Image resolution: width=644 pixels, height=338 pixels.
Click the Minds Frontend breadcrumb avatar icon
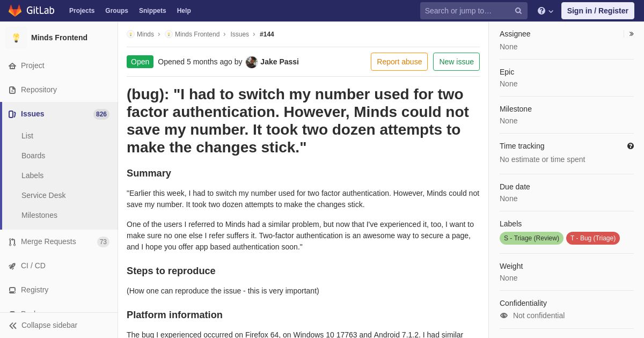click(x=169, y=34)
